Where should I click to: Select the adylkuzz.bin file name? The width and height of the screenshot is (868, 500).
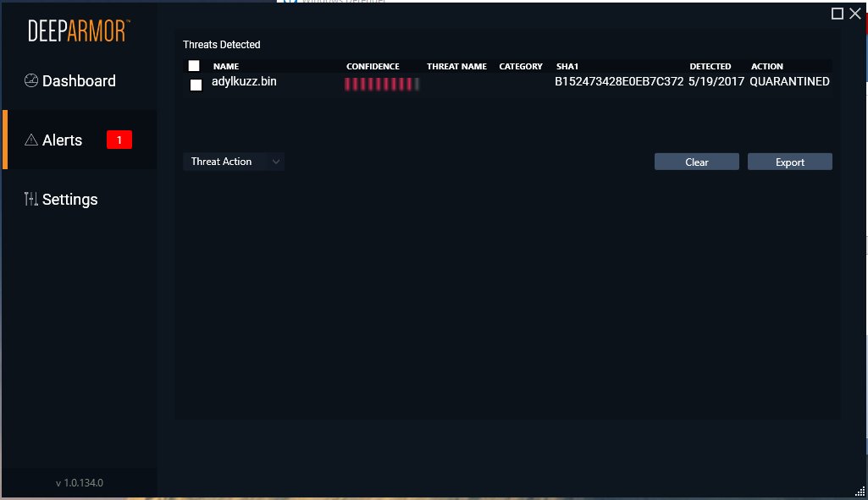pyautogui.click(x=244, y=81)
